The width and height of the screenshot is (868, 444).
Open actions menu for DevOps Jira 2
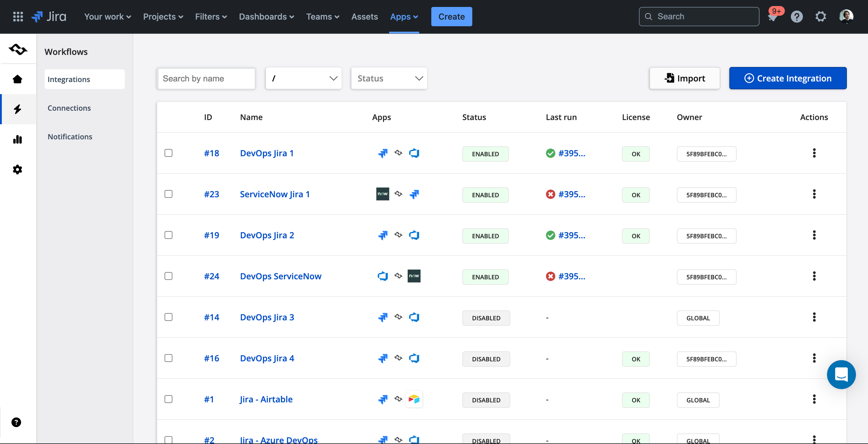814,235
